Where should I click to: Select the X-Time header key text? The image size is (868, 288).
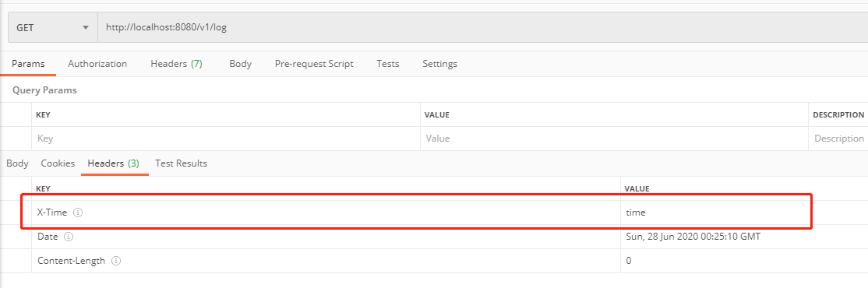point(52,212)
